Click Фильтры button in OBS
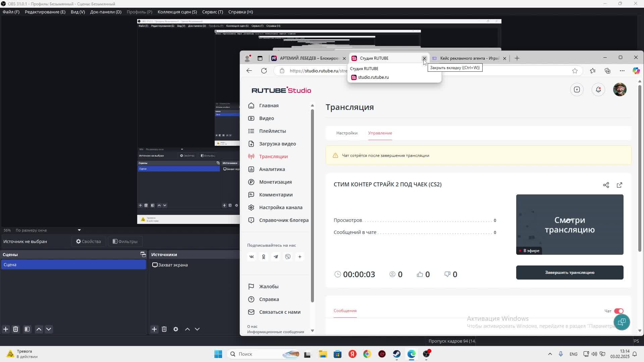The width and height of the screenshot is (644, 362). 125,241
